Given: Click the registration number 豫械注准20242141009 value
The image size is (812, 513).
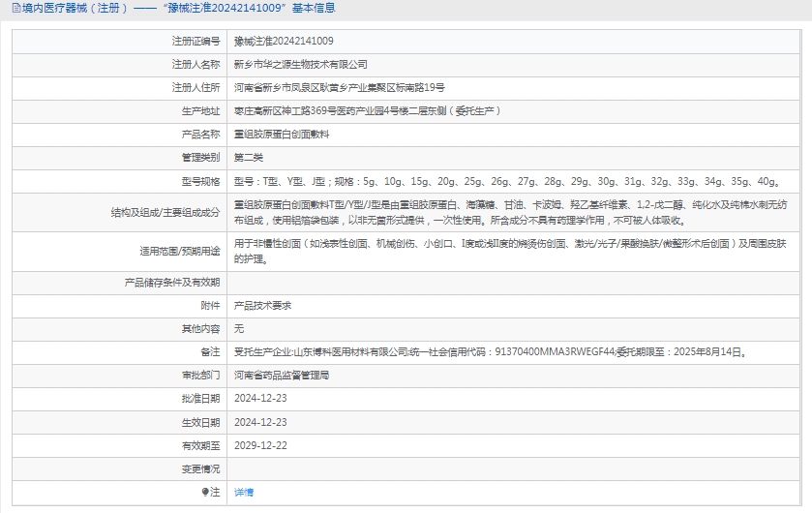Looking at the screenshot, I should 284,41.
